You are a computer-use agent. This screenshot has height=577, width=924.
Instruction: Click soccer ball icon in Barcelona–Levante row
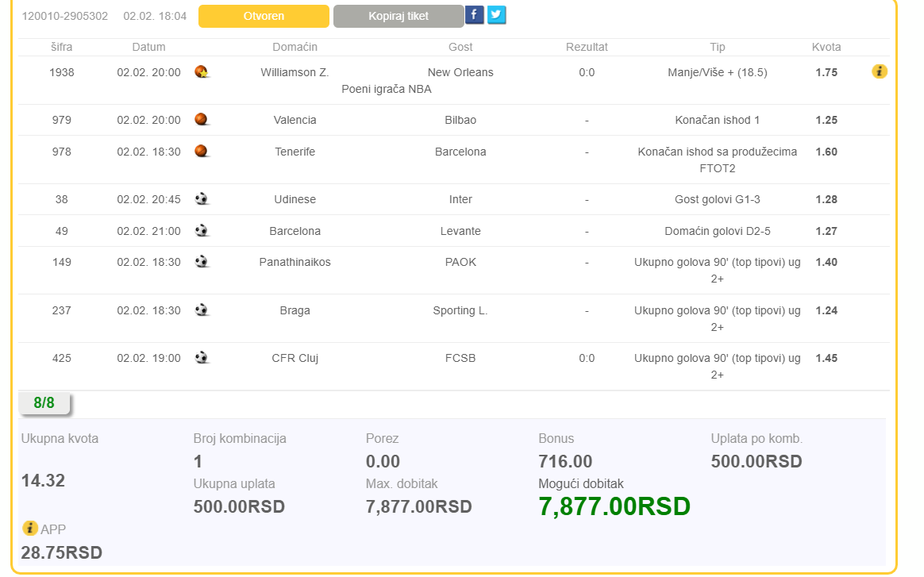tap(202, 231)
